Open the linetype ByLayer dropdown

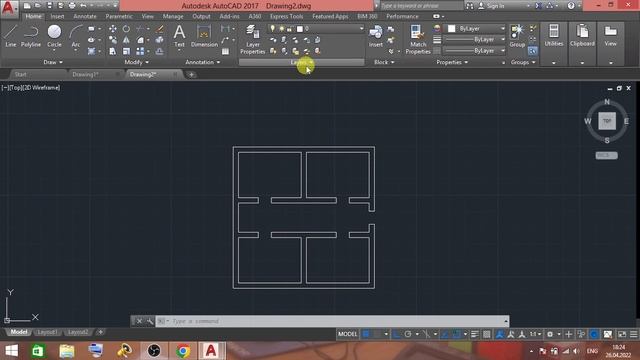coord(475,51)
